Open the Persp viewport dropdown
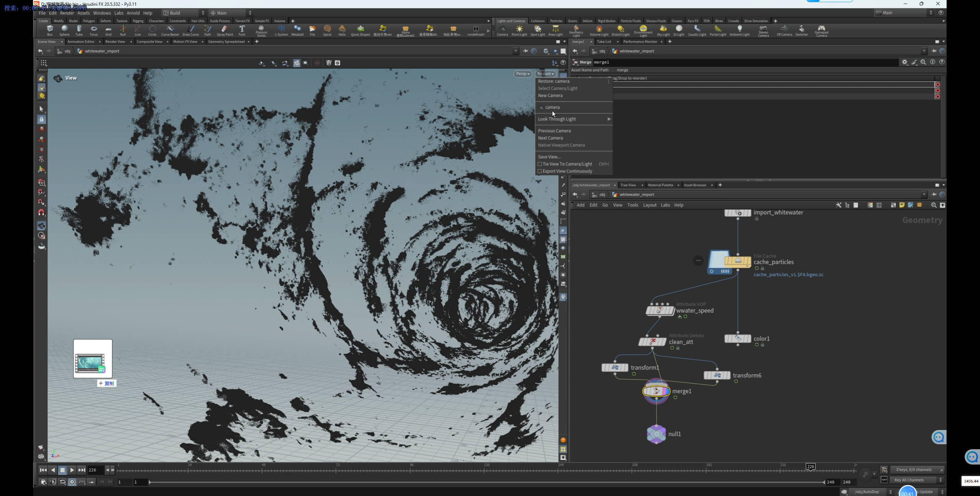 click(x=522, y=74)
